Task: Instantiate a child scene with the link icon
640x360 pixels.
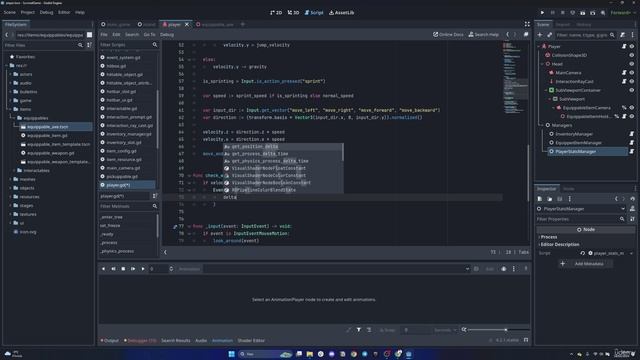Action: (549, 35)
